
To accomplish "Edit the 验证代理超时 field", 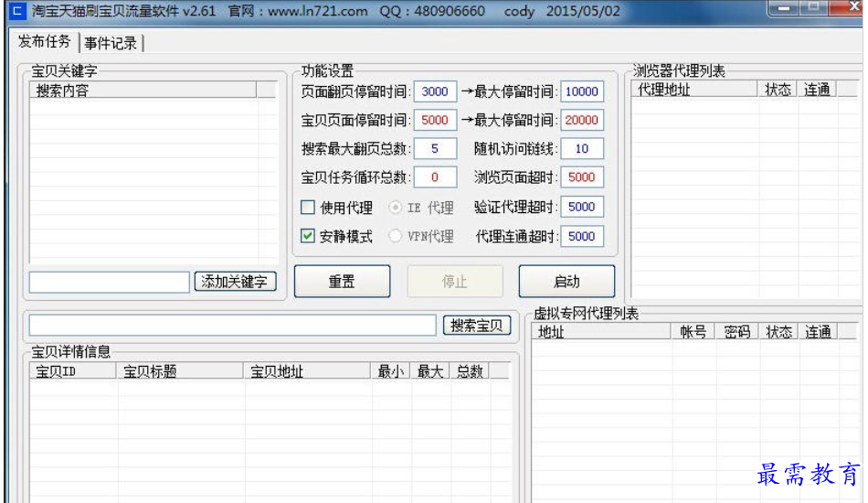I will coord(582,207).
